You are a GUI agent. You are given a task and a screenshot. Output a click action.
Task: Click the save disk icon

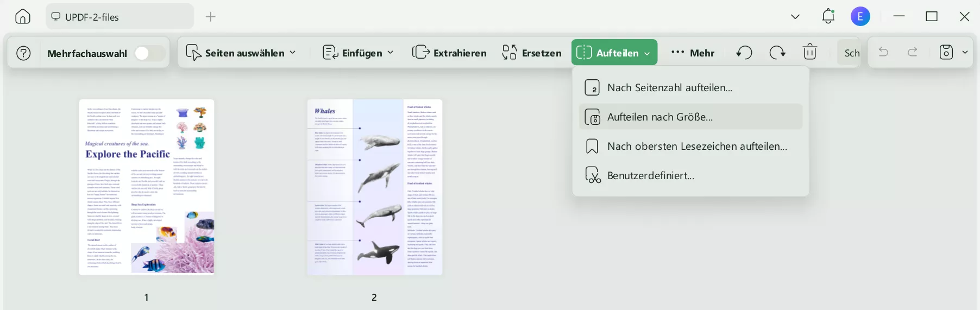(946, 52)
